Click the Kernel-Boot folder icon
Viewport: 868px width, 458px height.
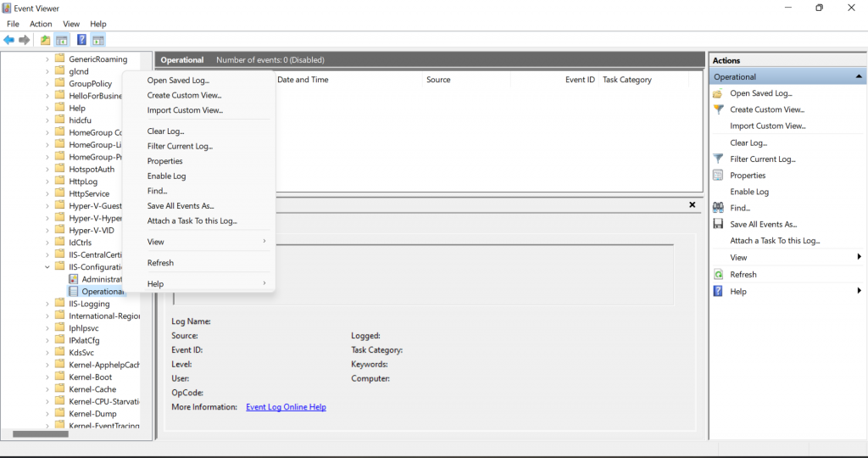coord(60,377)
